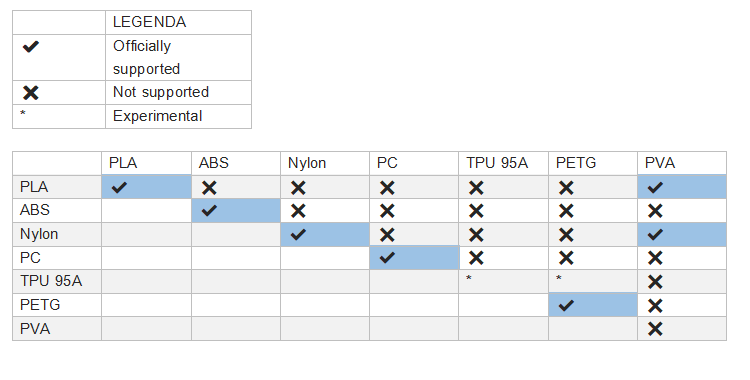750x380 pixels.
Task: Click the Experimental legend text
Action: [x=157, y=116]
